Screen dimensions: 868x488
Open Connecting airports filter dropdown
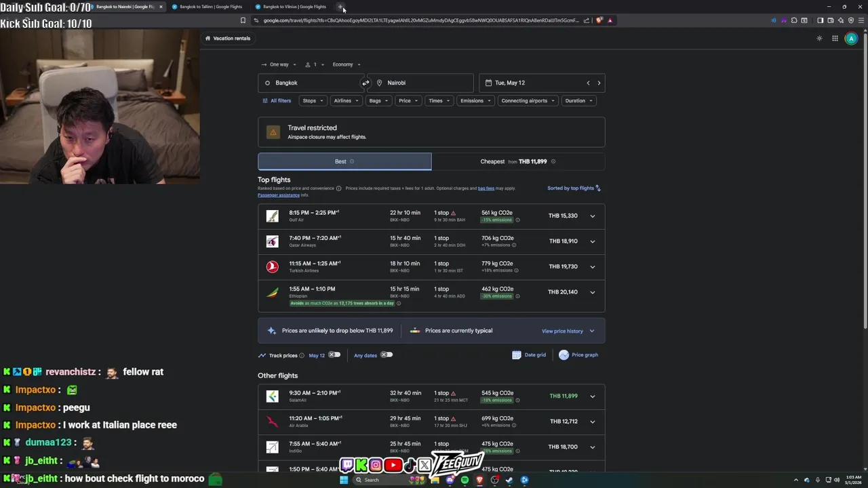pos(528,101)
